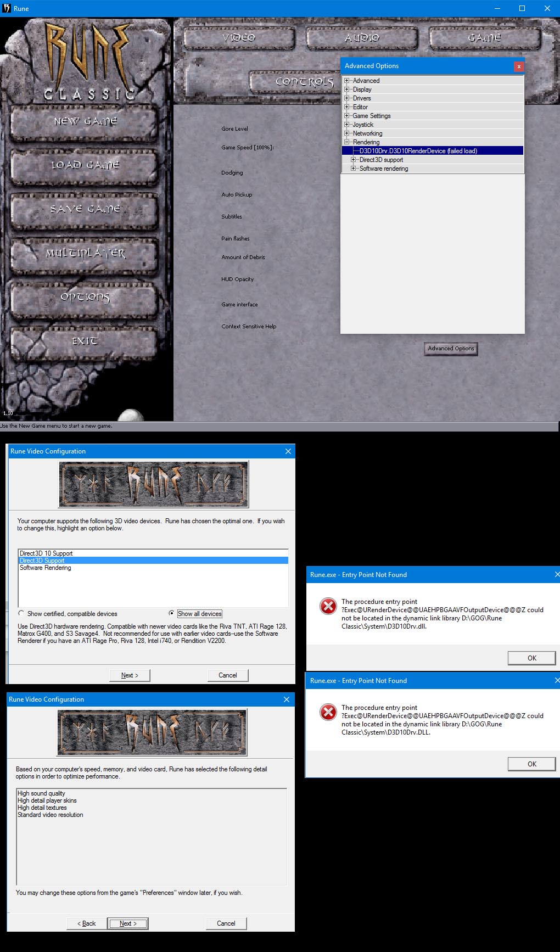The height and width of the screenshot is (952, 560).
Task: Click High sound quality in detail list
Action: point(41,793)
